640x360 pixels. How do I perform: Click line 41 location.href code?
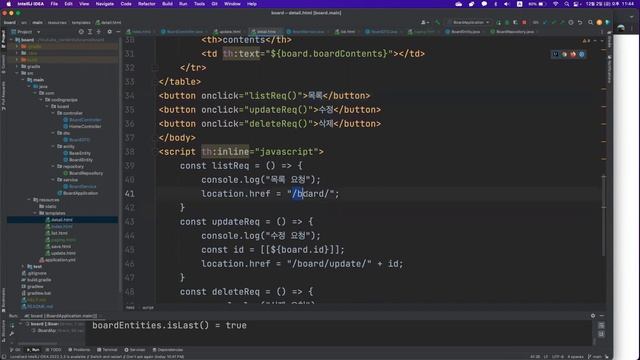click(270, 193)
